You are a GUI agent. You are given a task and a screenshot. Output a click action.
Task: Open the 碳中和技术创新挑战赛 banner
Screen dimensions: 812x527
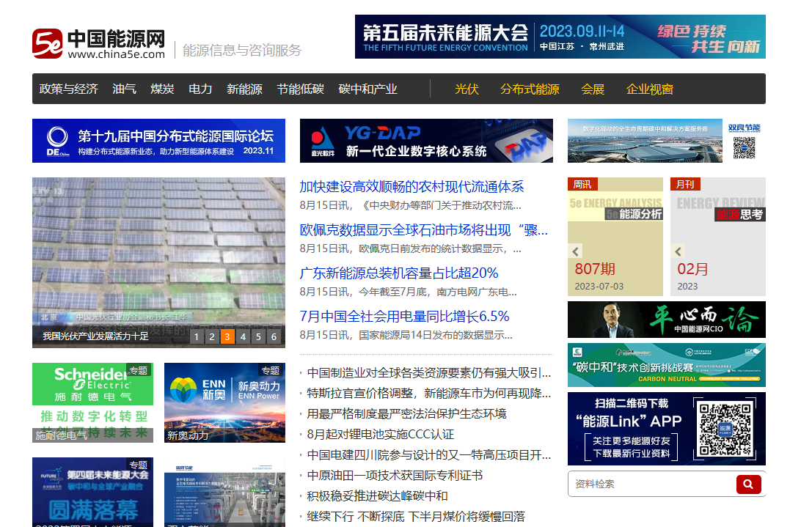tap(667, 365)
